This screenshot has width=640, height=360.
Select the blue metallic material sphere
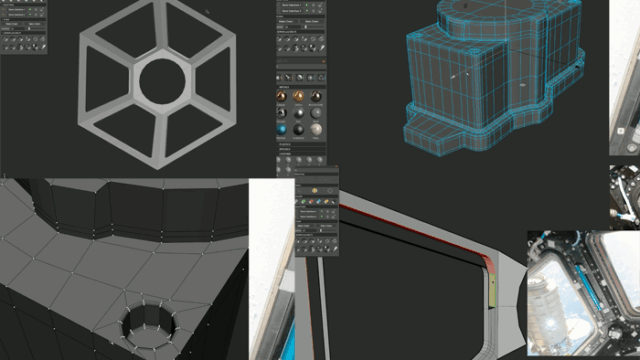pos(281,130)
